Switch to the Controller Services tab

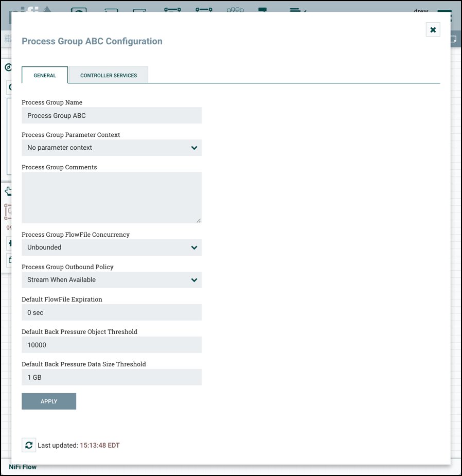pos(109,75)
